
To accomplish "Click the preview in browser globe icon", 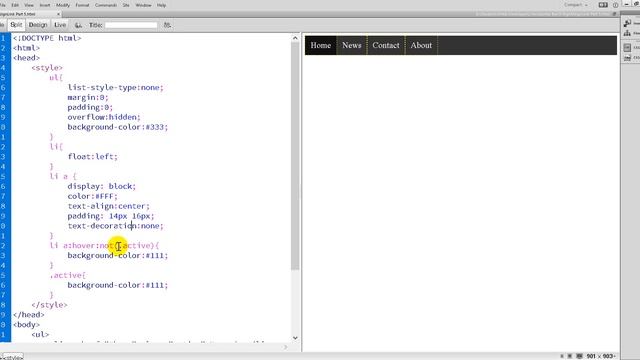I will click(78, 25).
